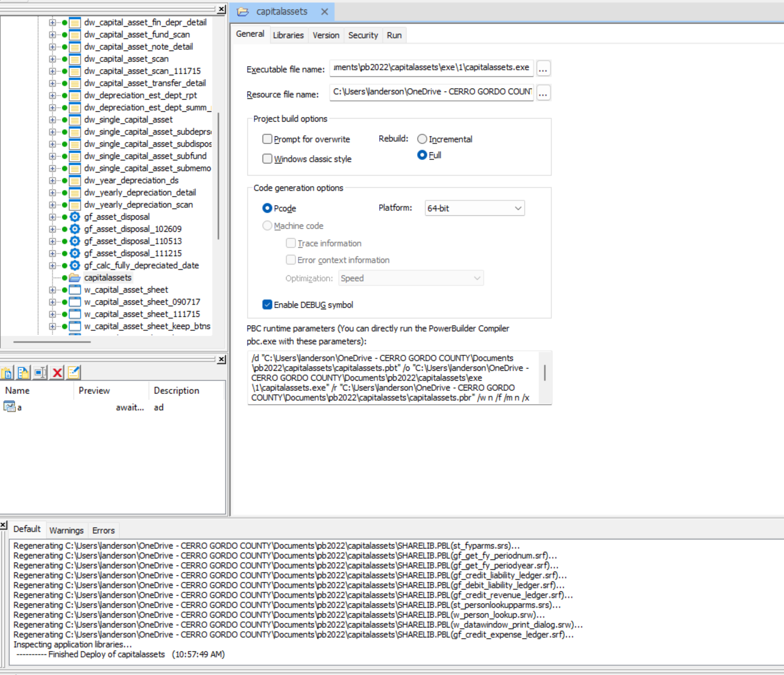Click the rename clip icon
This screenshot has height=675, width=784.
pos(40,373)
